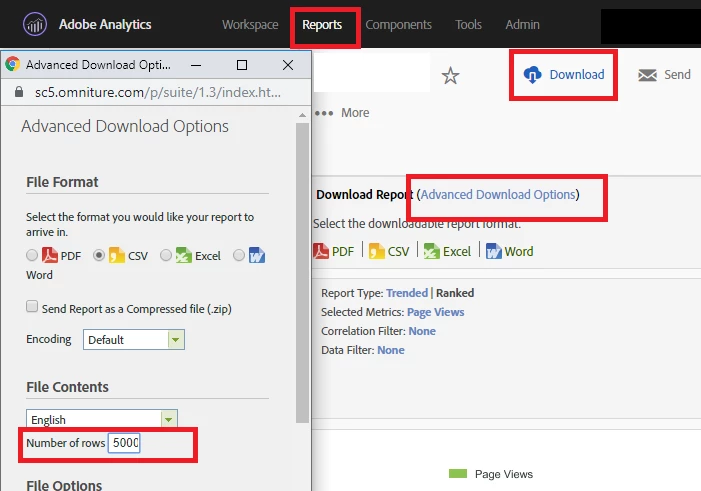Close the Advanced Download Options window
This screenshot has width=701, height=491.
288,65
